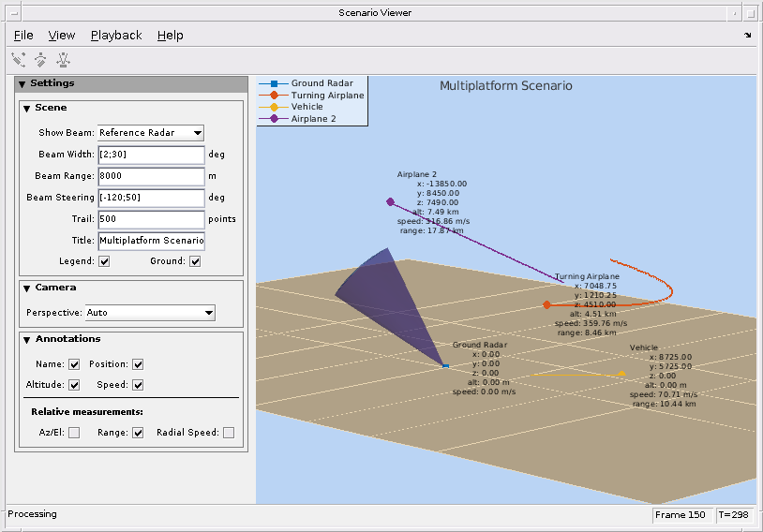The image size is (763, 532).
Task: Toggle the Radial Speed checkbox
Action: [x=228, y=433]
